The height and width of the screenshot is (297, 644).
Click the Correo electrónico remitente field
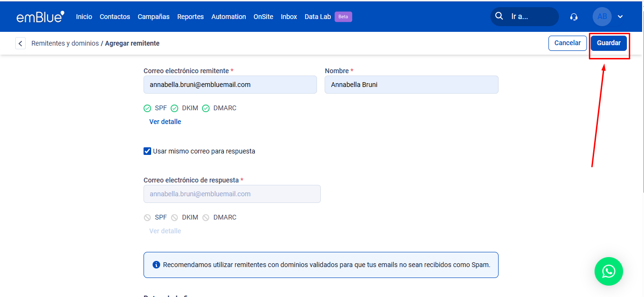(x=230, y=85)
